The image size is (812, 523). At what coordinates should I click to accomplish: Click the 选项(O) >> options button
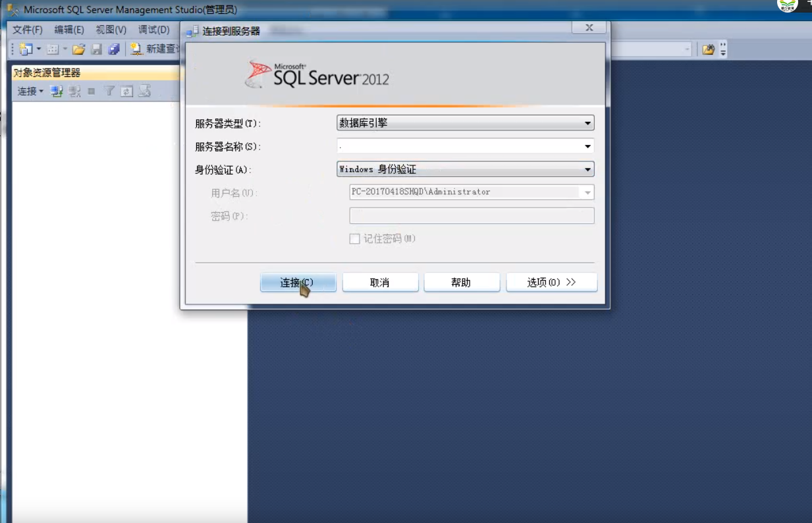(552, 283)
